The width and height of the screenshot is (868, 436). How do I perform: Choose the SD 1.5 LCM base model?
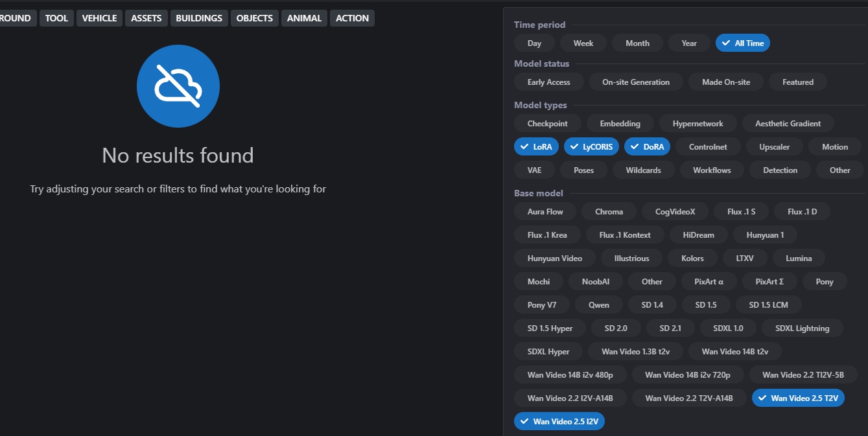[768, 305]
